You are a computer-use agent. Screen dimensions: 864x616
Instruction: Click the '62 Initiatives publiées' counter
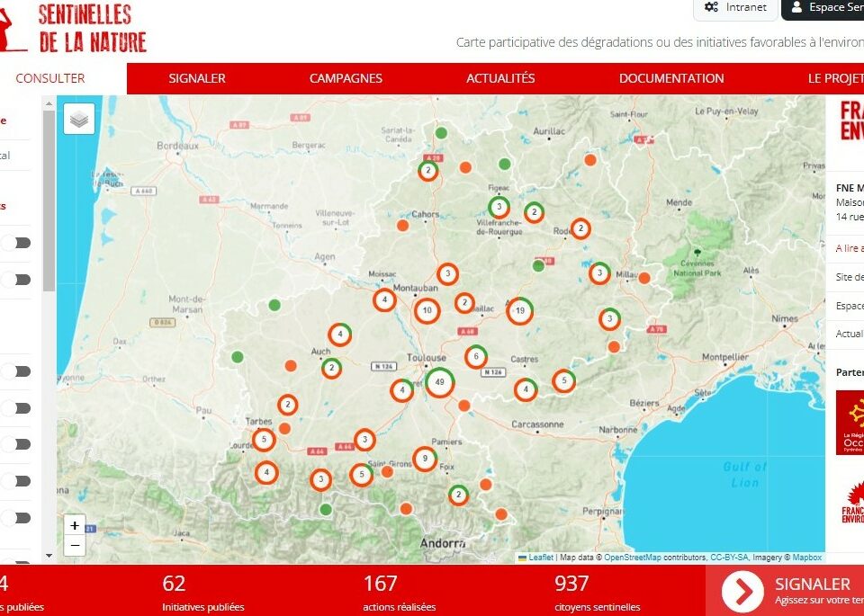coord(202,594)
